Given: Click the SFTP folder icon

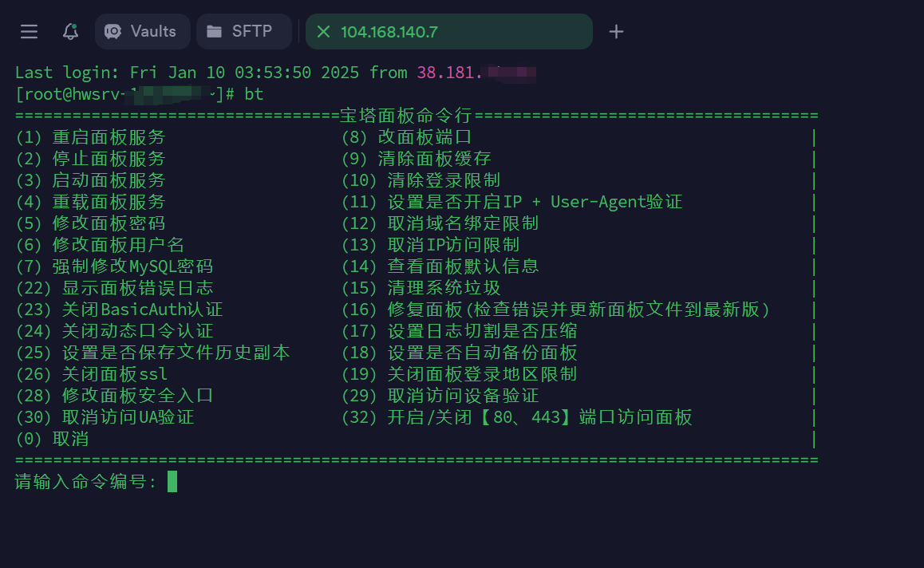Looking at the screenshot, I should 215,31.
